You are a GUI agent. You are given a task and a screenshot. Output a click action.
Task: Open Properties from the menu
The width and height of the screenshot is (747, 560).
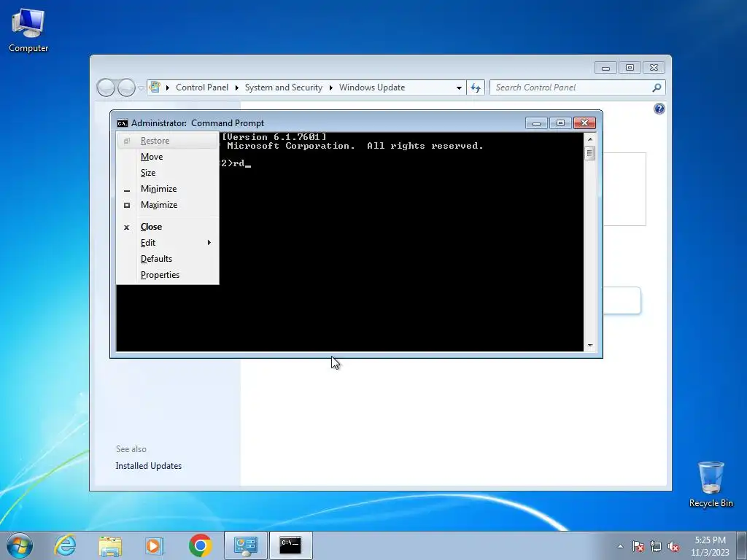tap(168, 275)
